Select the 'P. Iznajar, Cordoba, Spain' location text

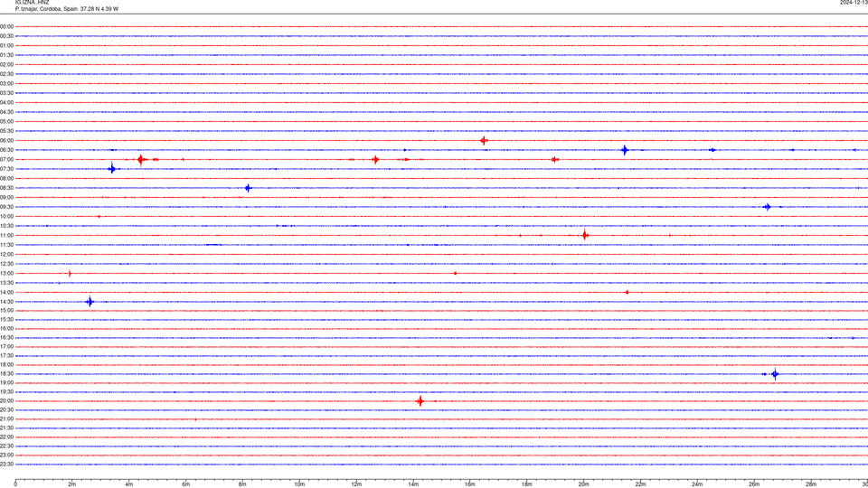click(46, 9)
